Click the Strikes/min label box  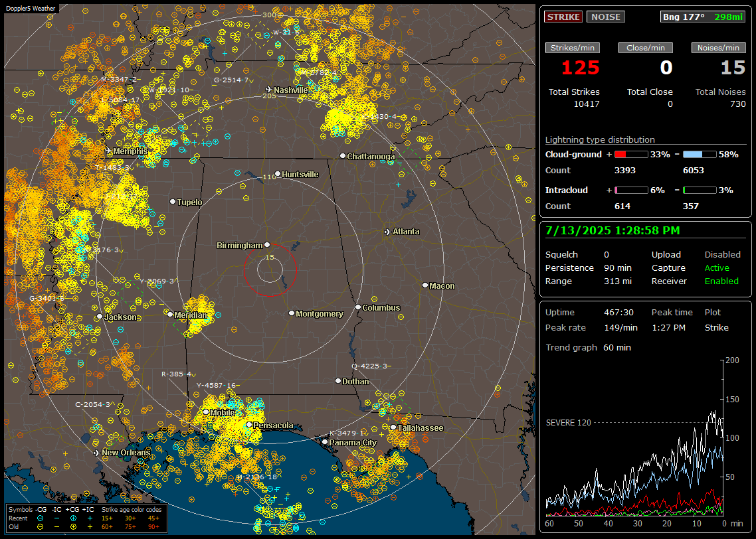coord(573,48)
